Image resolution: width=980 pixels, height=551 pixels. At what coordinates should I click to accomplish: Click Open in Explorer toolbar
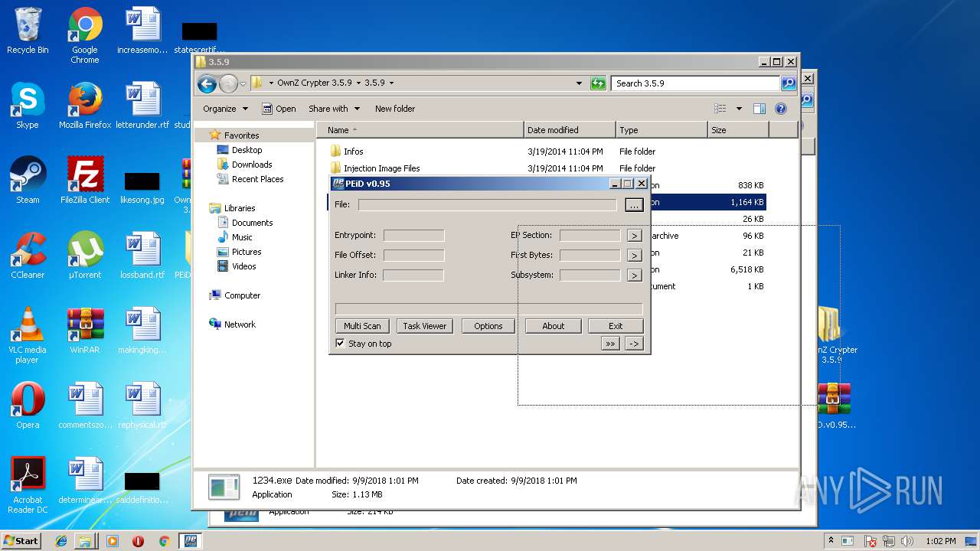point(279,109)
